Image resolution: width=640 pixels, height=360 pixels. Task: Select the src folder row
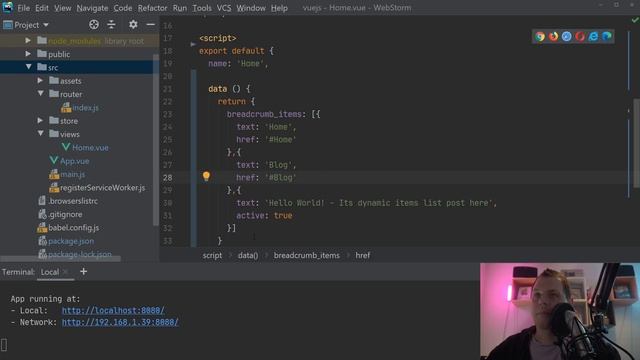[x=77, y=67]
